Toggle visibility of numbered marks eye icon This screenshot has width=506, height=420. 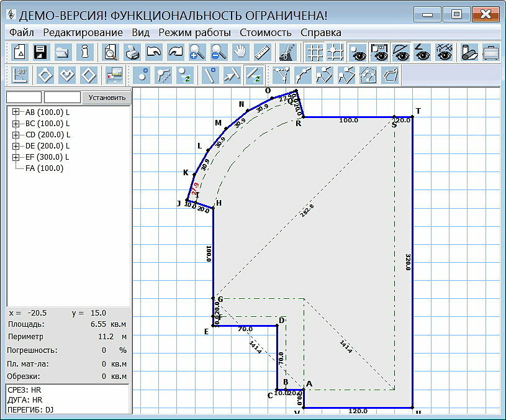[445, 52]
